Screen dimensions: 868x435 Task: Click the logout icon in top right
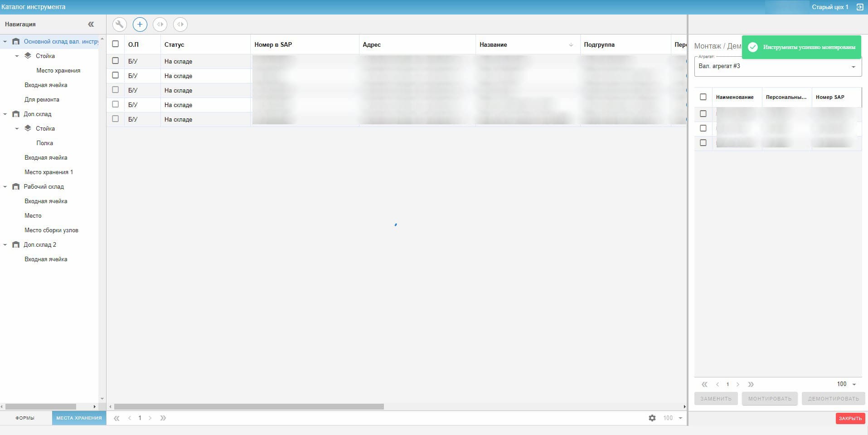[859, 7]
